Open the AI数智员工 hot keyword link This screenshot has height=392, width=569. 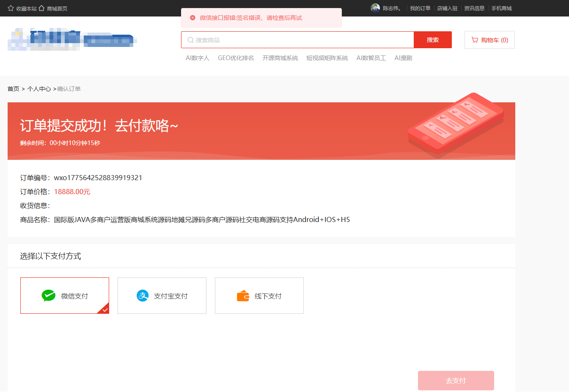(371, 58)
